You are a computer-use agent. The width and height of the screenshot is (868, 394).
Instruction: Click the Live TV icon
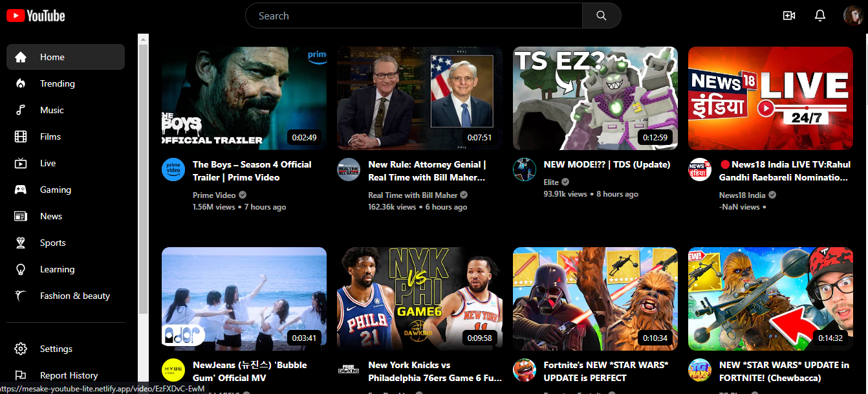pos(21,163)
